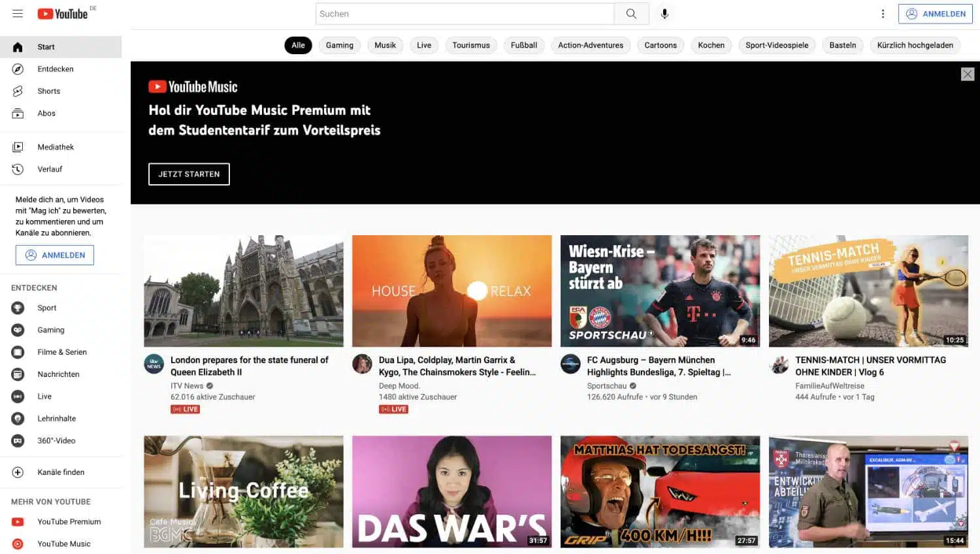
Task: Click into the Suchen search field
Action: [x=464, y=14]
